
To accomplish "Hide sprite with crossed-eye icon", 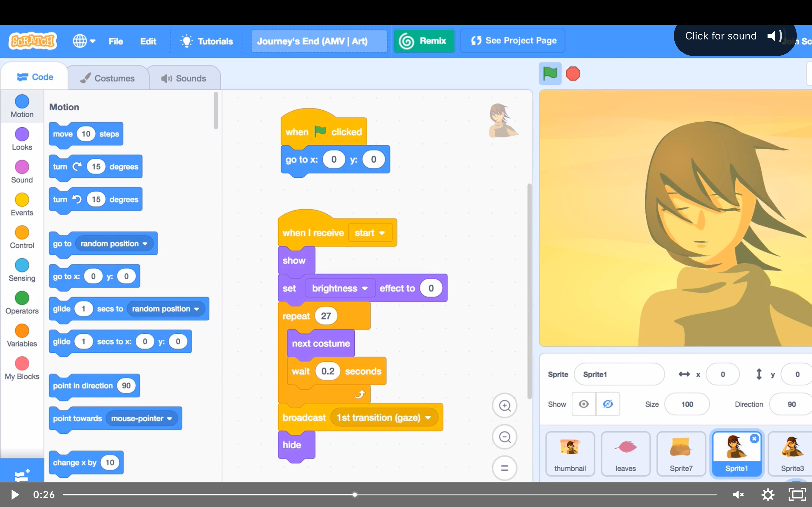I will (608, 404).
